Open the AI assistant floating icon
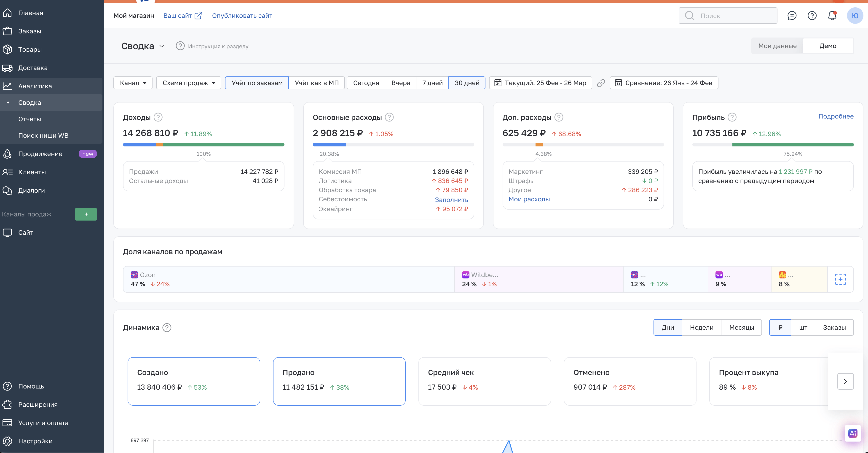868x453 pixels. (x=852, y=434)
